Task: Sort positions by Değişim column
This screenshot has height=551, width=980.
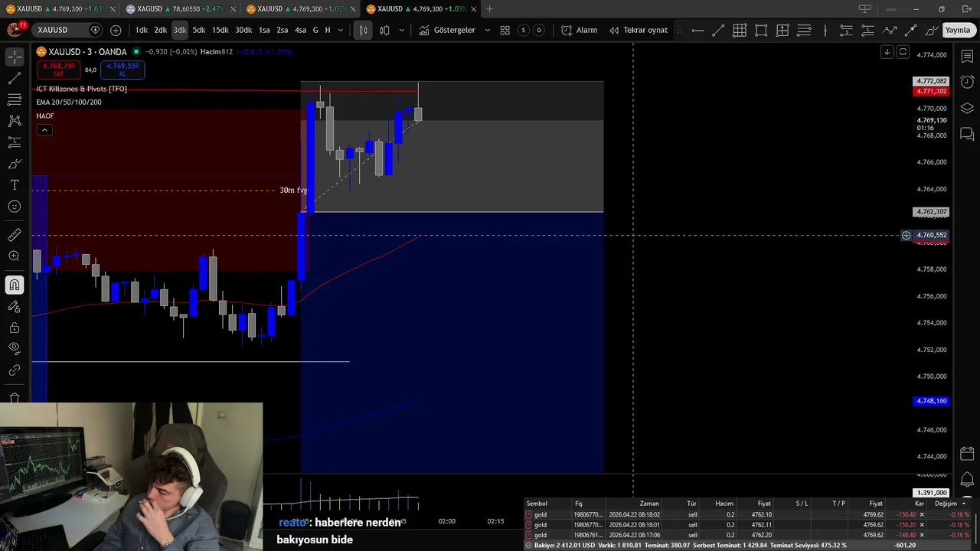Action: coord(946,504)
